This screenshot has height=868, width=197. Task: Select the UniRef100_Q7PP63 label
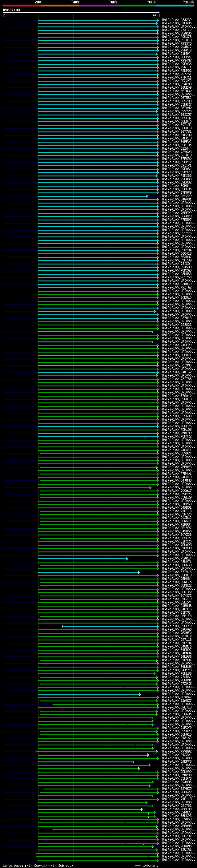click(177, 504)
